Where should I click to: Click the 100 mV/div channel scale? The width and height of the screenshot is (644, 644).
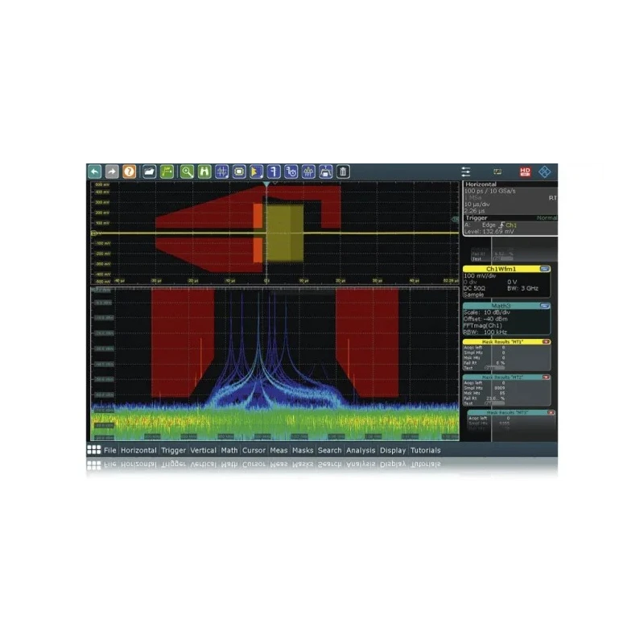coord(480,276)
